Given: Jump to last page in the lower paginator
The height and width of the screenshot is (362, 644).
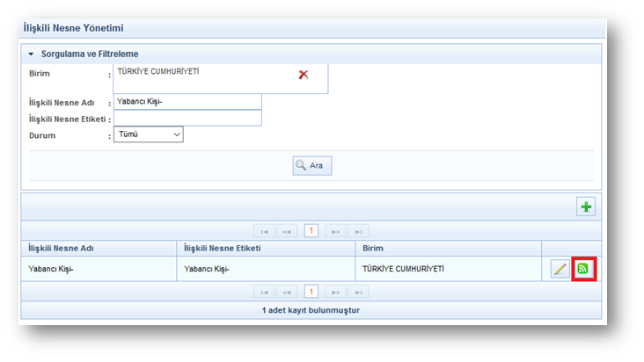Looking at the screenshot, I should pyautogui.click(x=358, y=291).
